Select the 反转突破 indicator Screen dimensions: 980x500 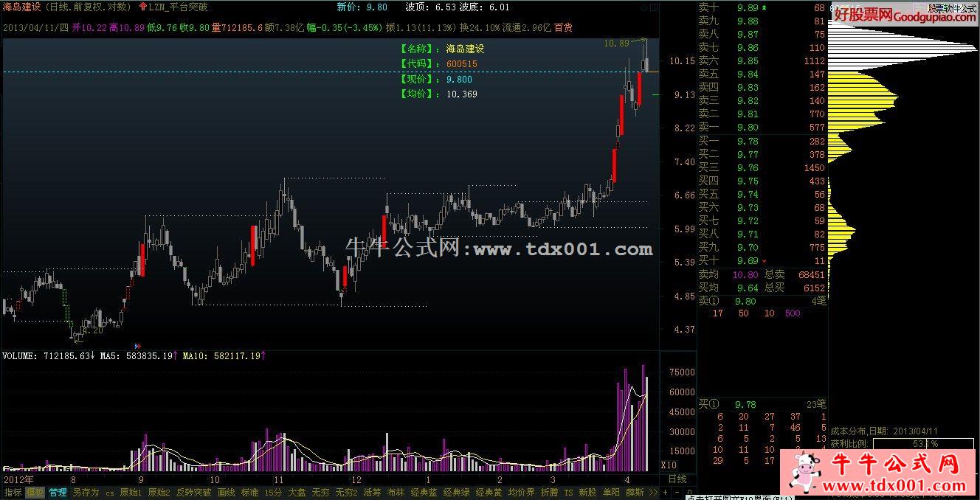[x=193, y=492]
